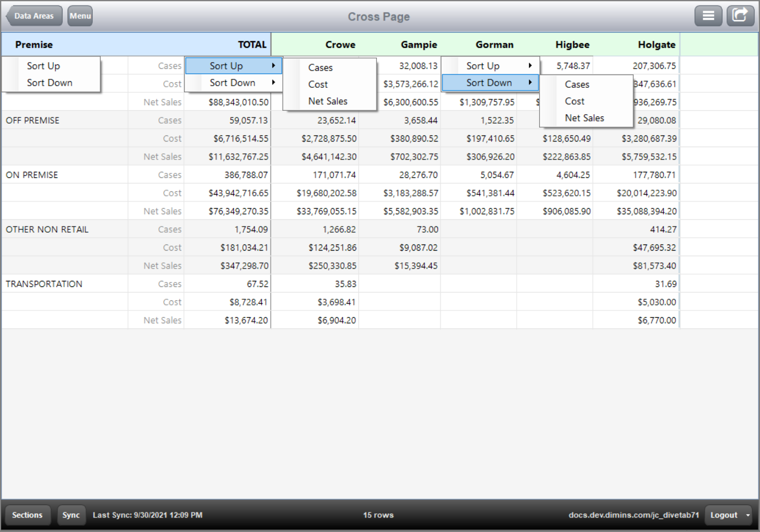Select "Net Sales" from the Gorman submenu
This screenshot has width=760, height=532.
pyautogui.click(x=584, y=118)
